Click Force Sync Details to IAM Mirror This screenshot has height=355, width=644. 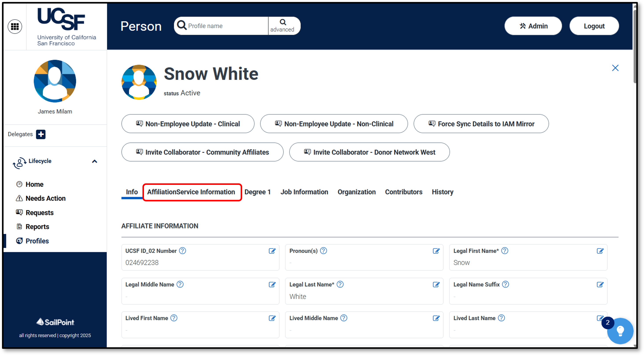pyautogui.click(x=481, y=124)
